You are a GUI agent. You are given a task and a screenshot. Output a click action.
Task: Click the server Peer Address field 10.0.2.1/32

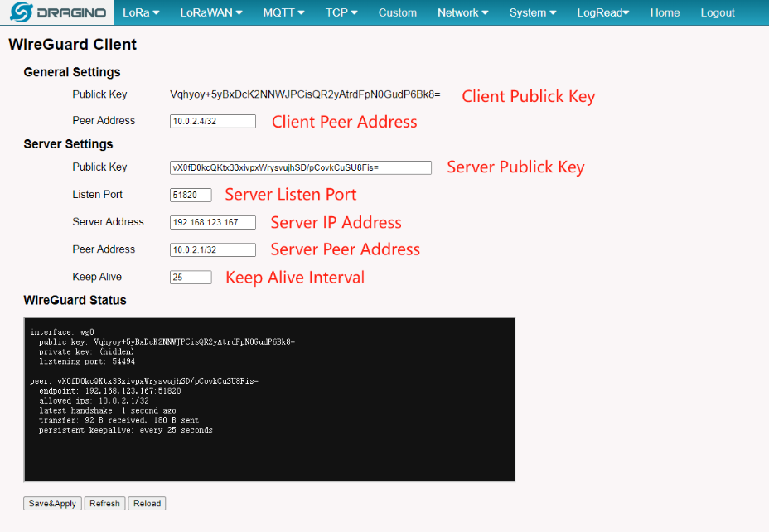point(213,249)
